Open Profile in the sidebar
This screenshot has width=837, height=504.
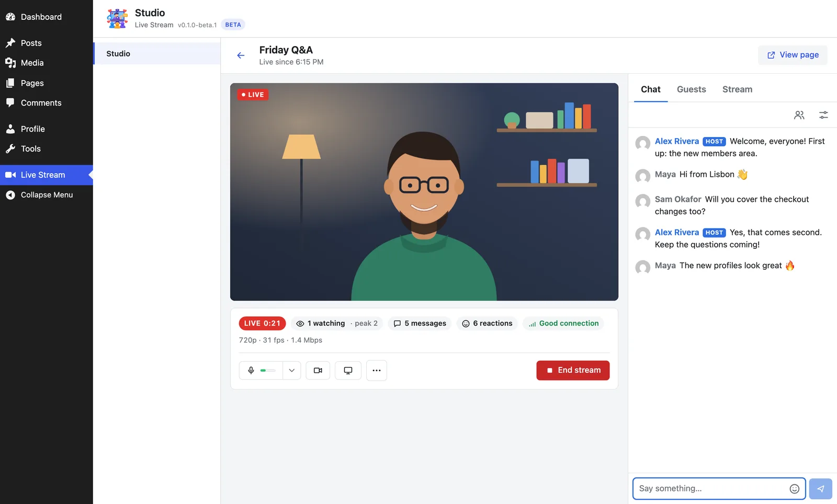click(x=46, y=129)
